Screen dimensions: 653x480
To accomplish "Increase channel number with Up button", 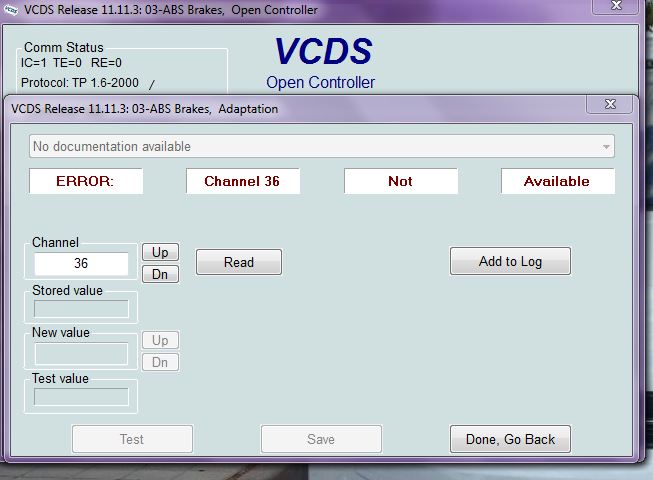I will tap(160, 252).
